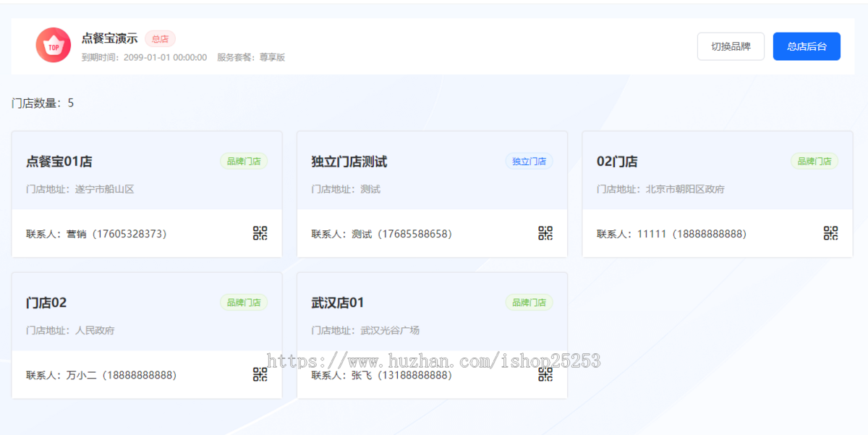This screenshot has height=435, width=868.
Task: Click the 品牌门店 tag on 门店02
Action: [244, 303]
